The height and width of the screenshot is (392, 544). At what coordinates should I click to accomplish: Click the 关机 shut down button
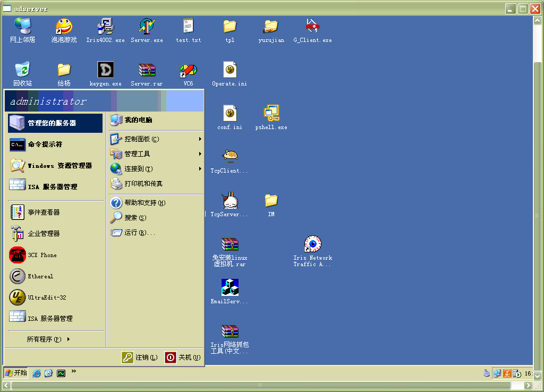(183, 357)
